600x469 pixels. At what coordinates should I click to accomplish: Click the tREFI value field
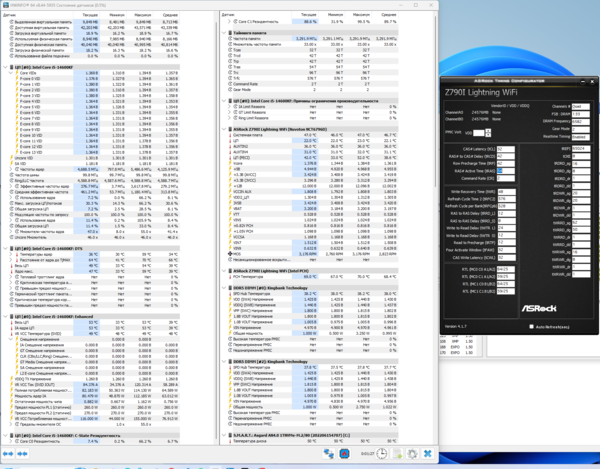[x=580, y=148]
